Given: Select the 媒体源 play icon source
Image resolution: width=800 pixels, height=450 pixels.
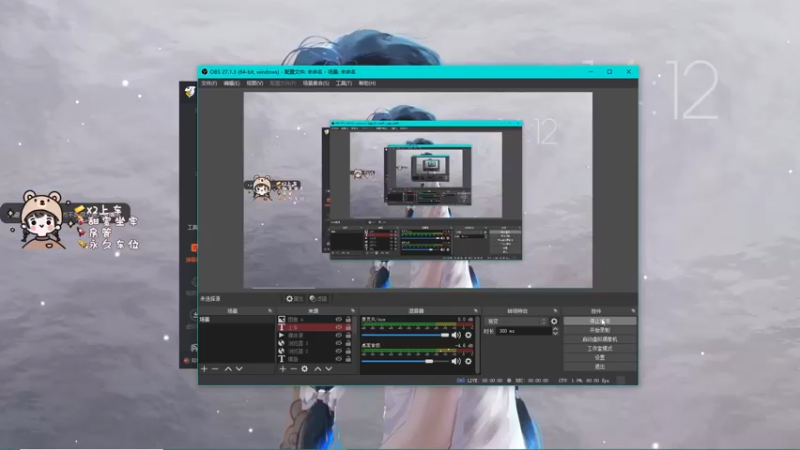Looking at the screenshot, I should point(281,335).
